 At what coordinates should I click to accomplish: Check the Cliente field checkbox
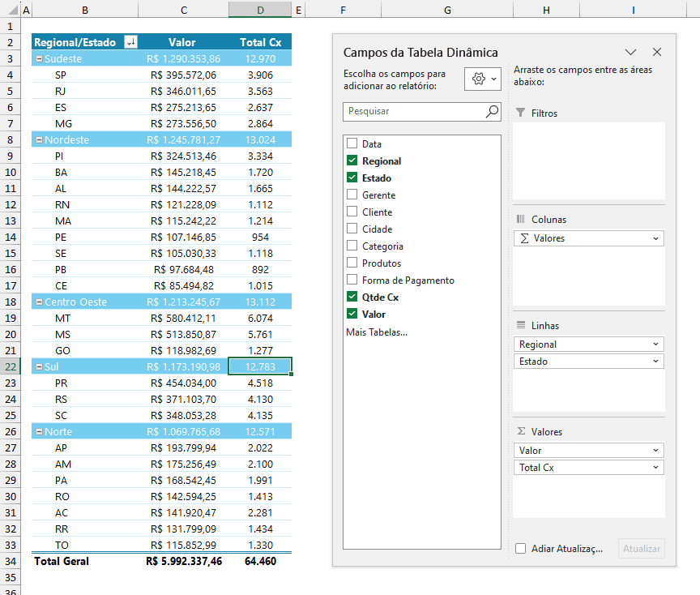pyautogui.click(x=352, y=212)
